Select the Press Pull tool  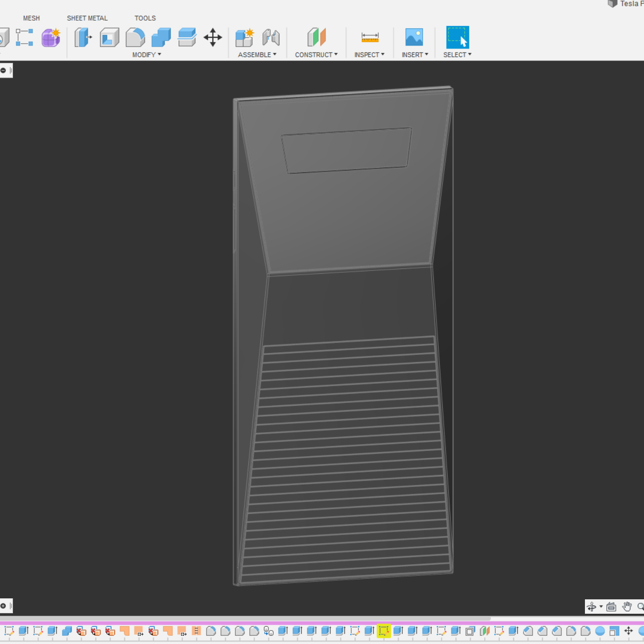83,37
